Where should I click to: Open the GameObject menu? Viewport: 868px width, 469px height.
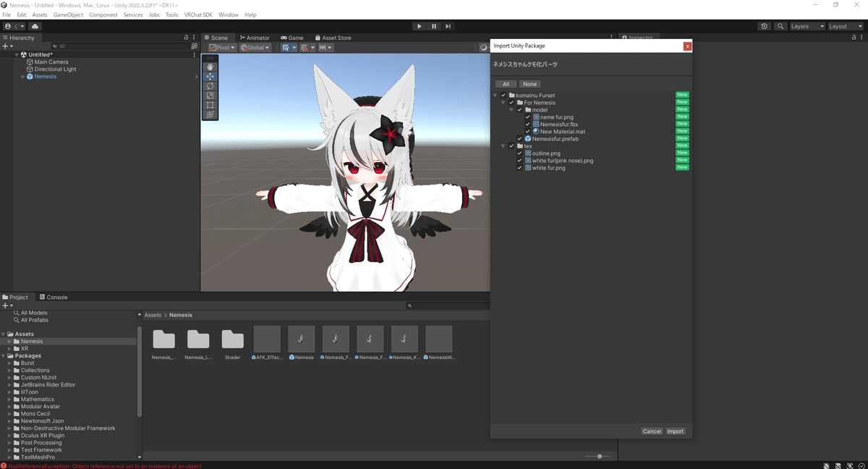point(68,14)
